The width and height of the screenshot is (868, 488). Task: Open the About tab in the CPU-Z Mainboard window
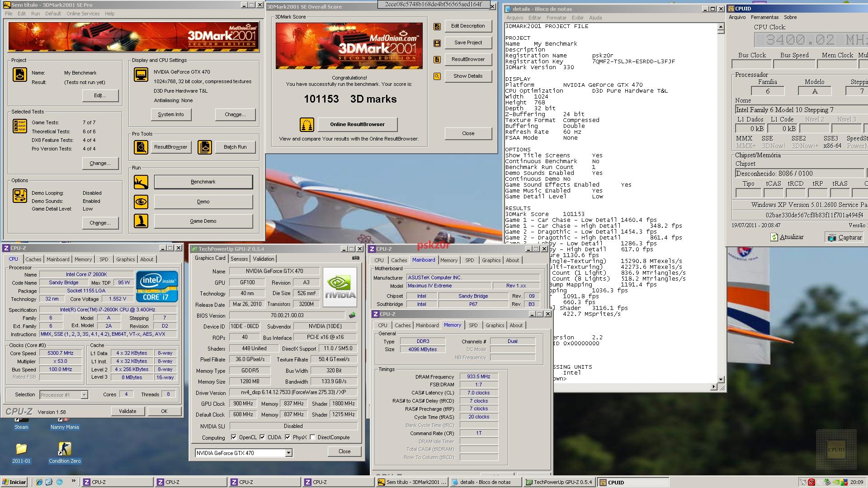(512, 260)
